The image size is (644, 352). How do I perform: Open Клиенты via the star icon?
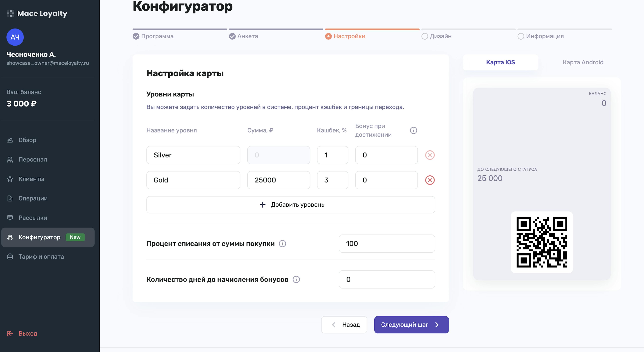(10, 179)
